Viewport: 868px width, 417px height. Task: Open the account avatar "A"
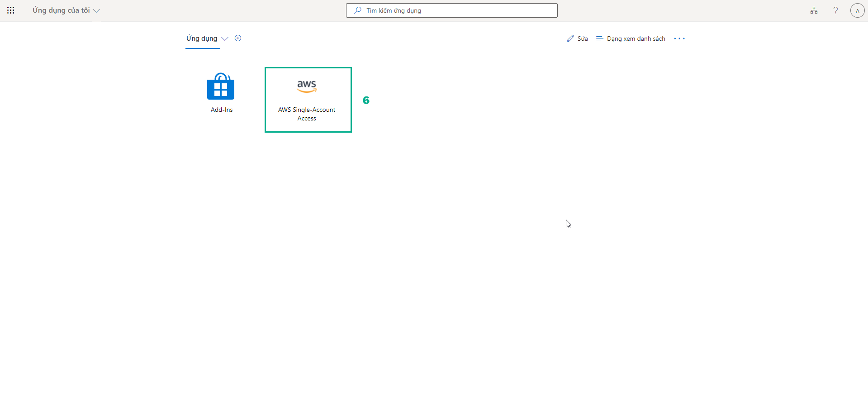click(x=857, y=10)
